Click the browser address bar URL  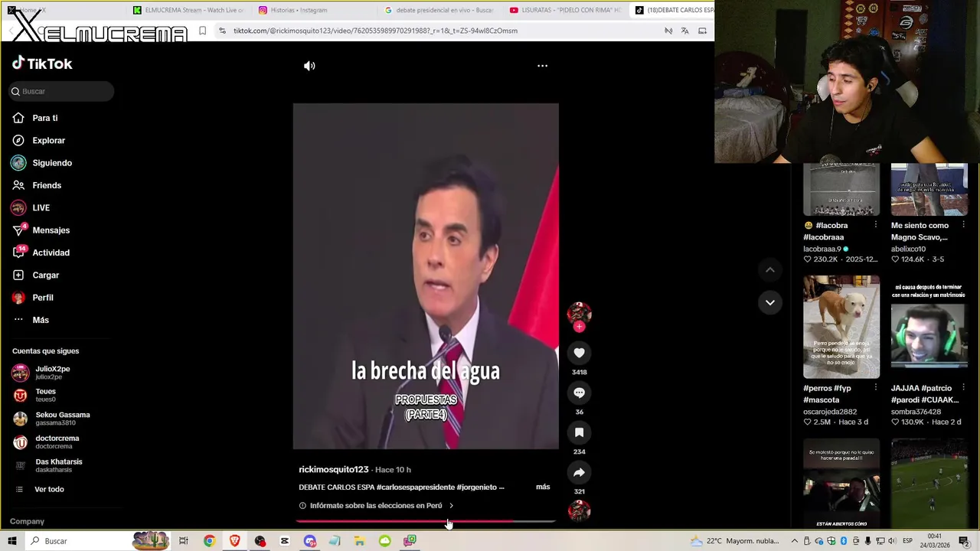pyautogui.click(x=375, y=31)
